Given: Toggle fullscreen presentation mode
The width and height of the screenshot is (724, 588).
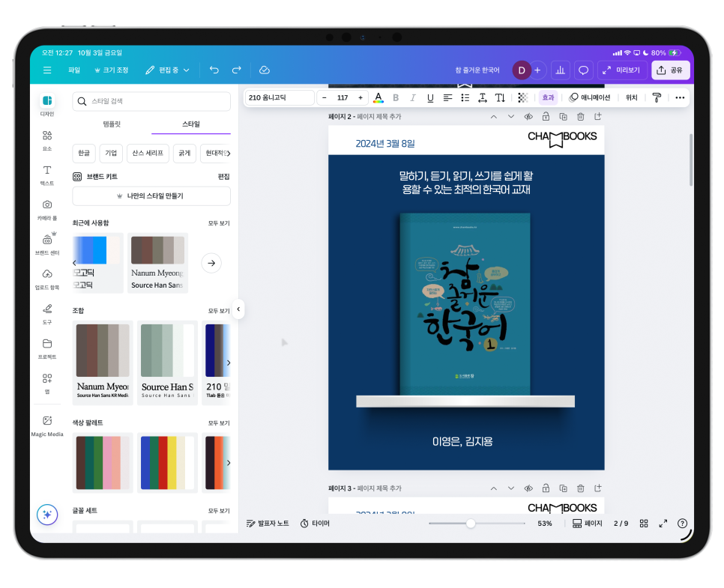Looking at the screenshot, I should (x=663, y=524).
